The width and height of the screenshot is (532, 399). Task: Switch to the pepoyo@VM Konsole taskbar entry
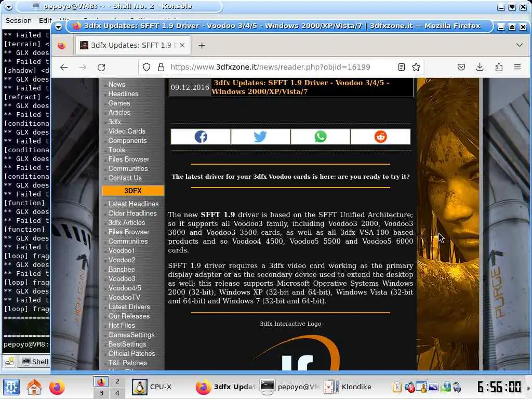pos(290,387)
